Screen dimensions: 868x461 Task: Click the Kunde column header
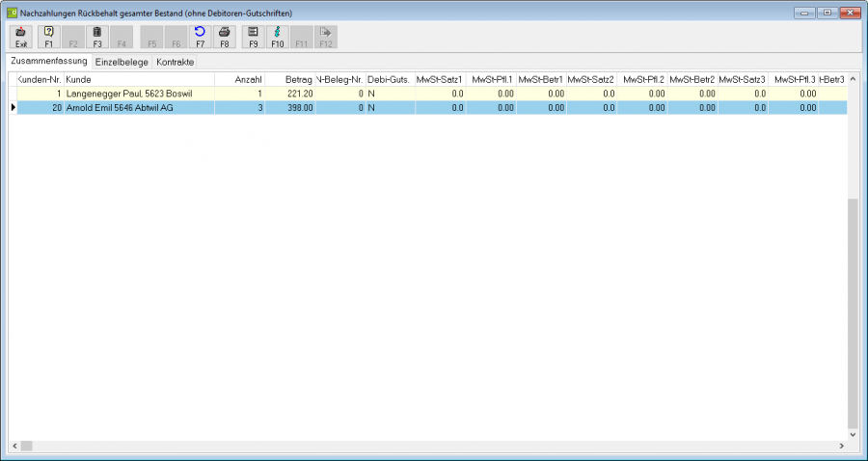pos(139,80)
